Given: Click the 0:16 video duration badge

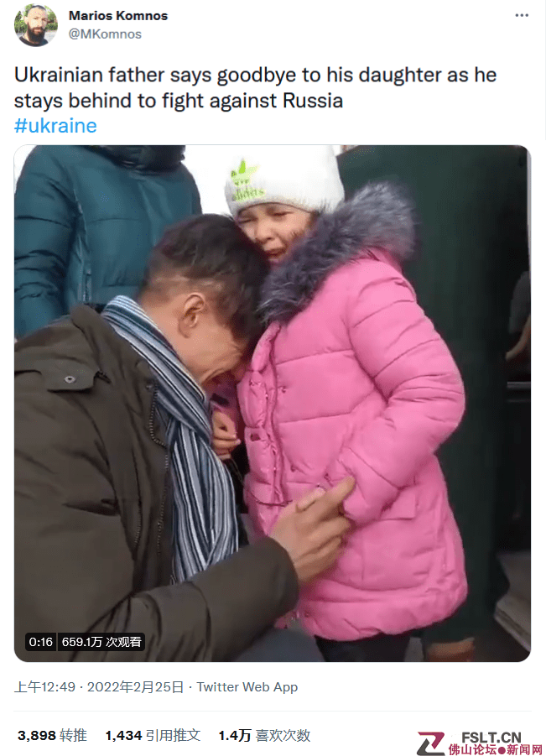Looking at the screenshot, I should click(x=40, y=642).
